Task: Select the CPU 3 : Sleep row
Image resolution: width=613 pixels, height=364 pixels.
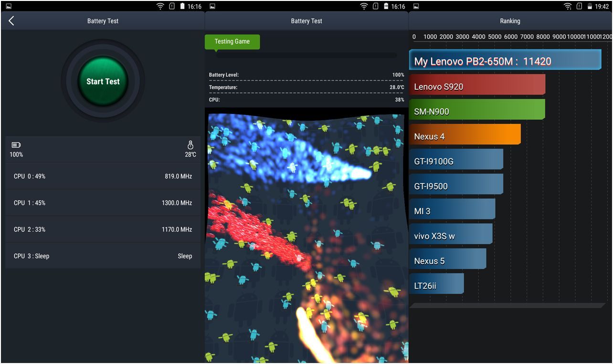Action: click(x=103, y=256)
